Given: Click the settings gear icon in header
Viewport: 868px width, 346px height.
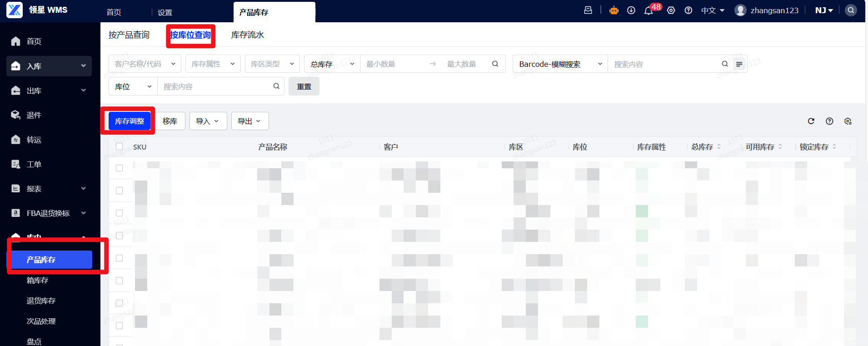Looking at the screenshot, I should click(671, 10).
